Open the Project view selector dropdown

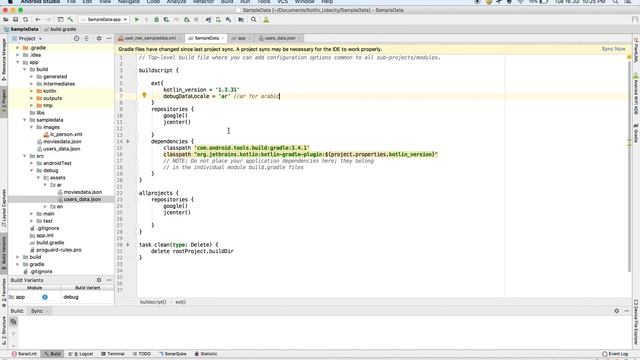27,38
